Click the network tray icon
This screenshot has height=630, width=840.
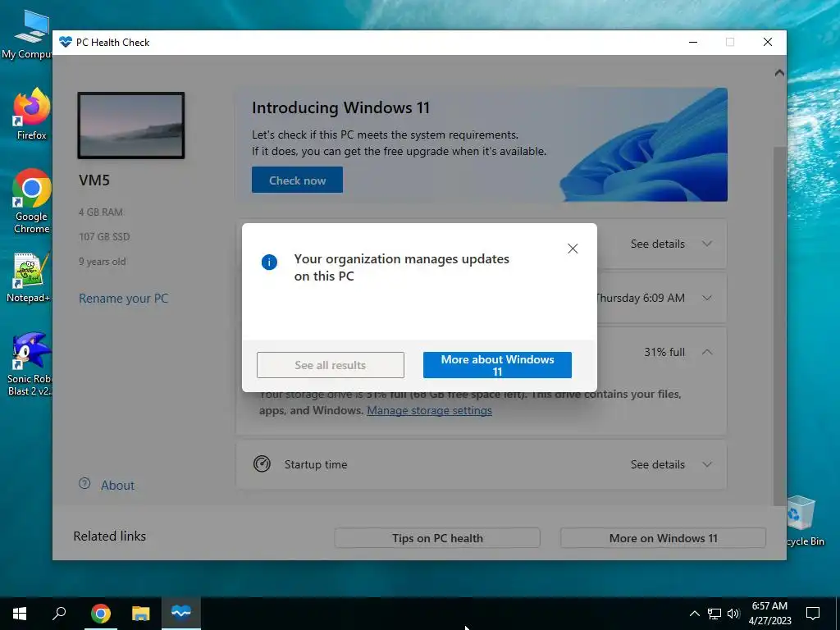pyautogui.click(x=714, y=614)
